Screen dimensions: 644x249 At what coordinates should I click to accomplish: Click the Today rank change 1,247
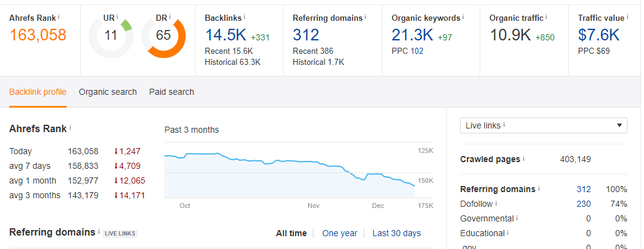(x=127, y=152)
